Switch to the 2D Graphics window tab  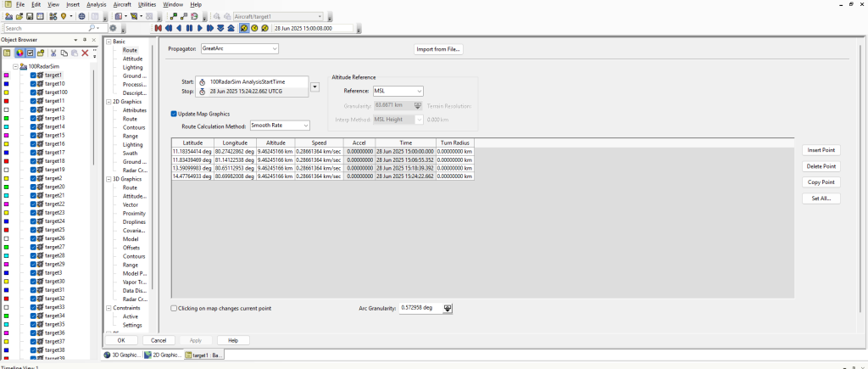point(161,355)
